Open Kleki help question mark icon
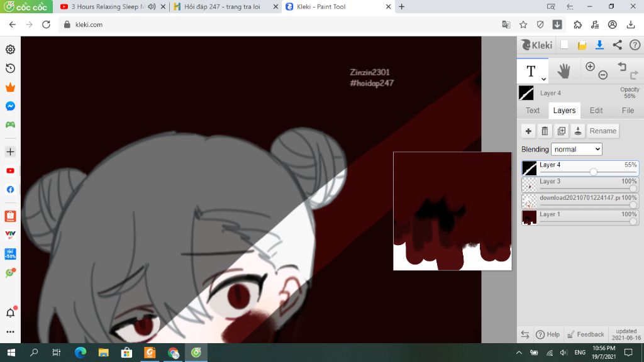 point(635,45)
